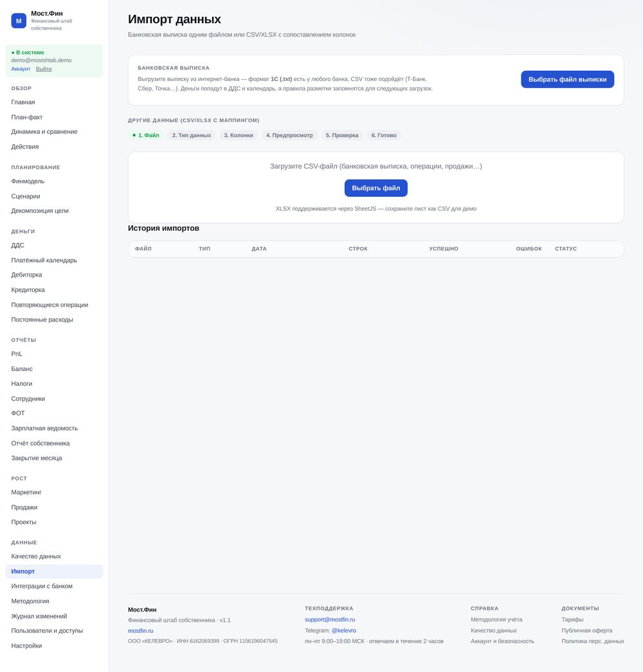643x672 pixels.
Task: Click the ДАТА column header
Action: [259, 249]
